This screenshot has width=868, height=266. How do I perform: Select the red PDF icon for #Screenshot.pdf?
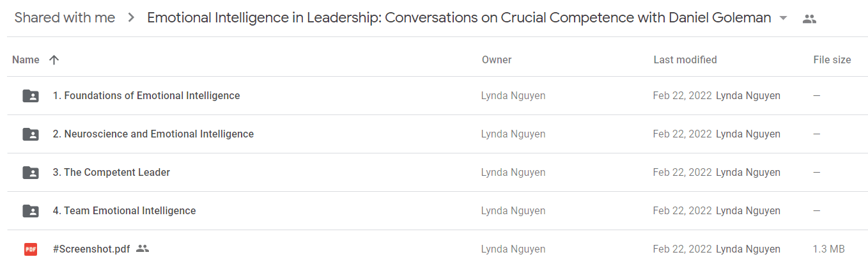tap(31, 249)
